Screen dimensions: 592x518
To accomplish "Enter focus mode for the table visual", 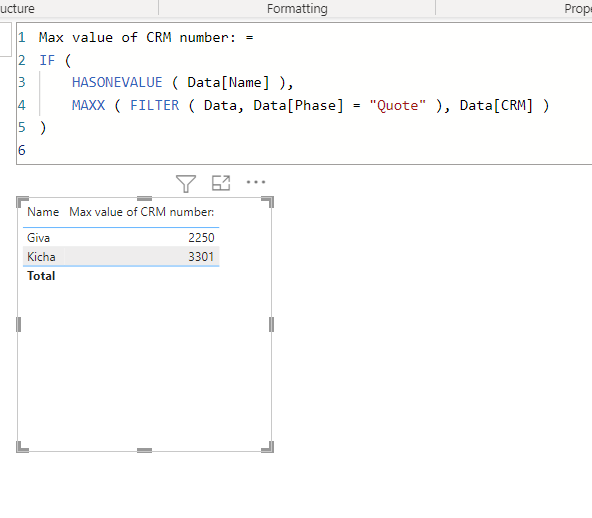I will tap(221, 183).
